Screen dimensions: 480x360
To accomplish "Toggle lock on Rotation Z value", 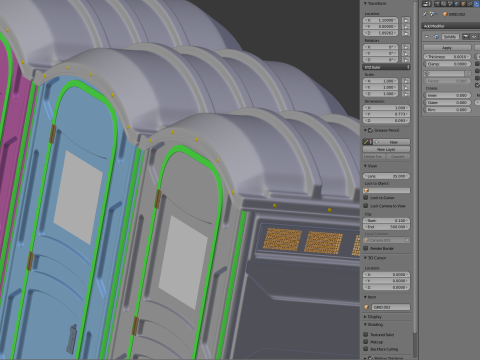I will click(x=406, y=60).
